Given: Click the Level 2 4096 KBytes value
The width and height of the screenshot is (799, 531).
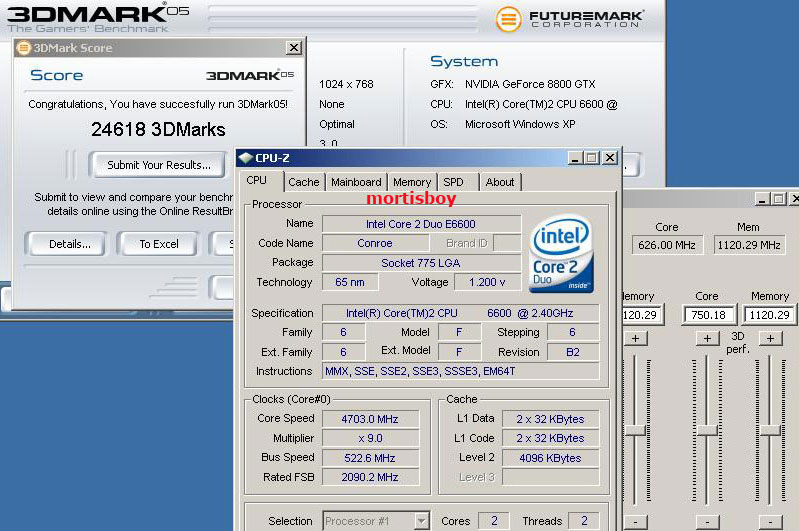Looking at the screenshot, I should pos(550,458).
